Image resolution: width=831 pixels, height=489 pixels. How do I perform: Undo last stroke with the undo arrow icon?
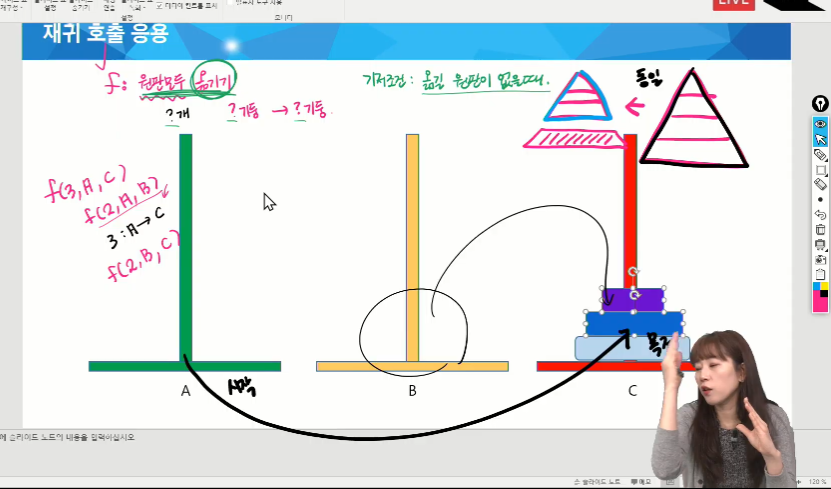tap(820, 215)
